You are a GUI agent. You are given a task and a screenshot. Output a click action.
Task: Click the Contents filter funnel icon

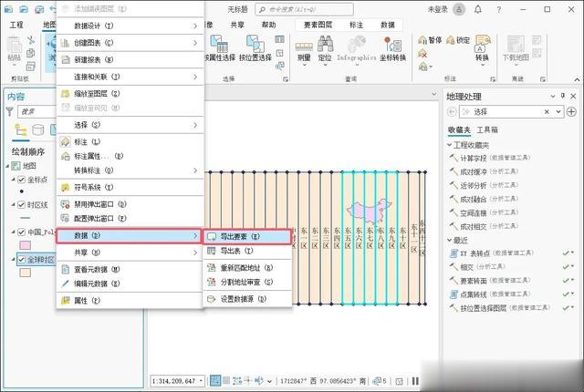[x=10, y=111]
